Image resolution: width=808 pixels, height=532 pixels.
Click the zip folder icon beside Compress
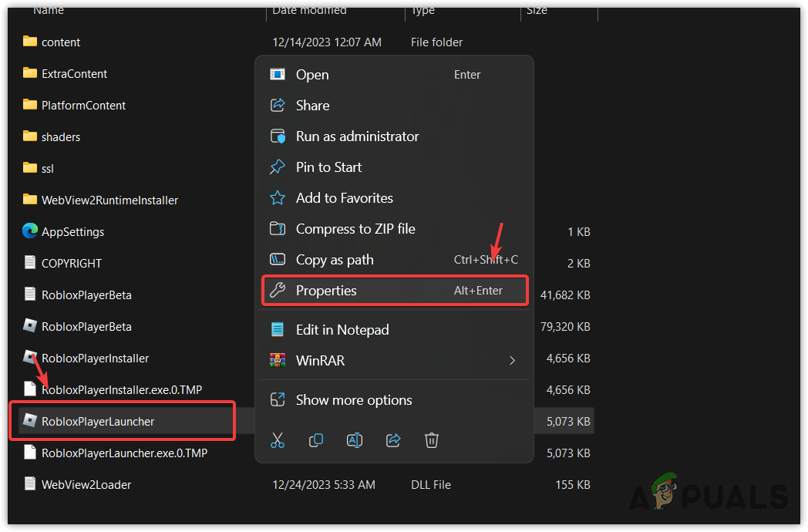point(278,228)
